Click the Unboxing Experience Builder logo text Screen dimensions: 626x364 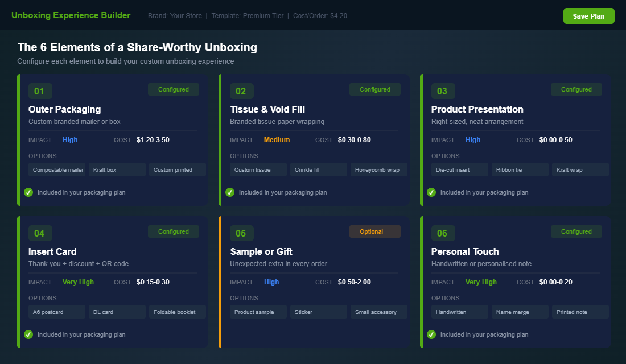pos(71,15)
